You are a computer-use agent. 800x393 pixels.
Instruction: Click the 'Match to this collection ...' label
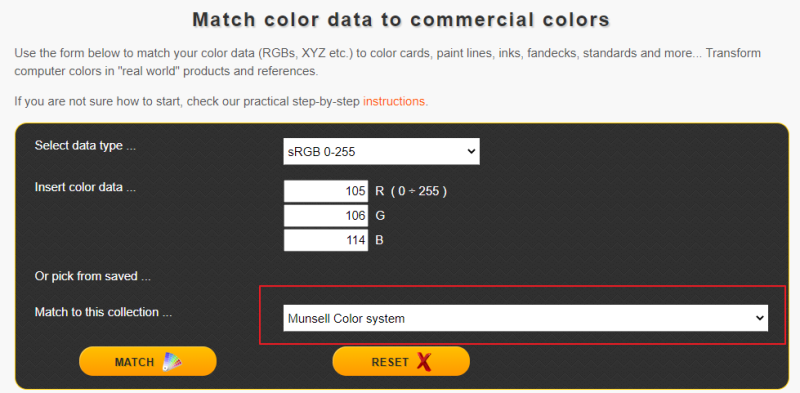tap(104, 312)
